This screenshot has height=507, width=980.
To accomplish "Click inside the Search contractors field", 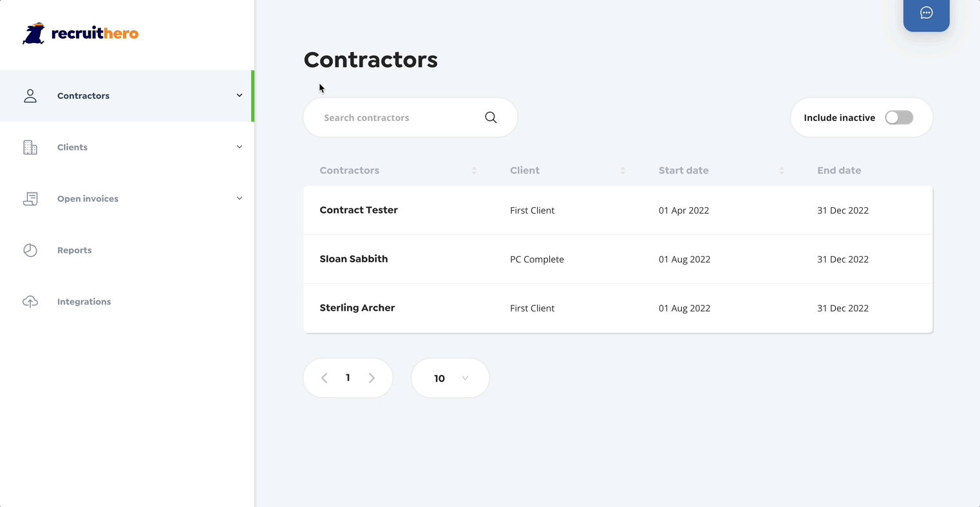I will click(x=393, y=117).
